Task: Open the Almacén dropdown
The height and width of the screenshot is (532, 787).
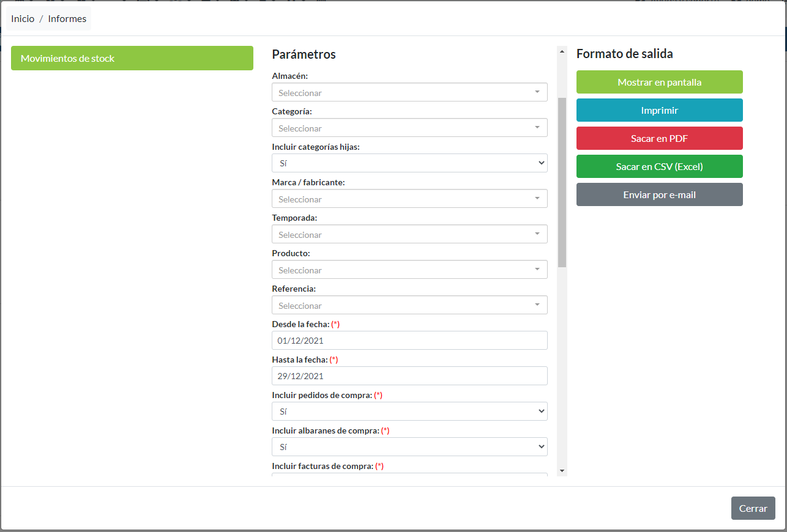Action: click(x=409, y=92)
